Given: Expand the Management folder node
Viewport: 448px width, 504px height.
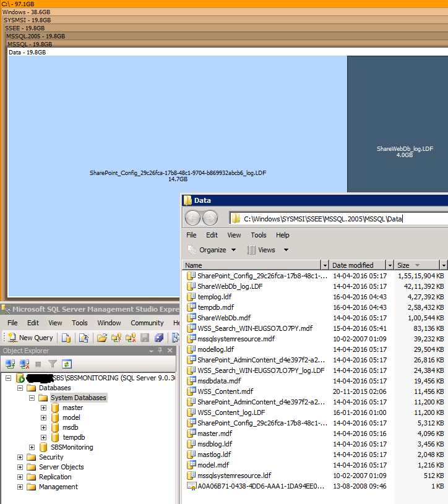Looking at the screenshot, I should point(20,487).
